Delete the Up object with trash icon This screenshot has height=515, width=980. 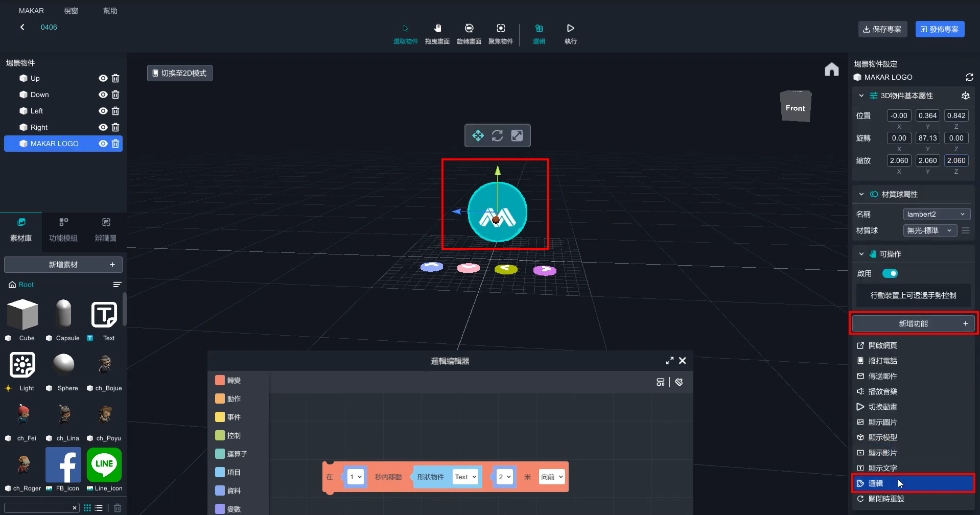point(115,78)
